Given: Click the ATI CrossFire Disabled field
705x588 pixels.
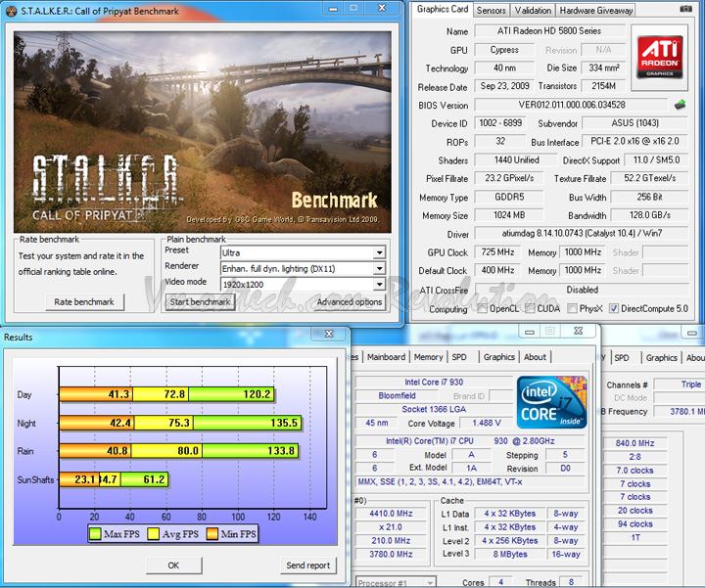Looking at the screenshot, I should click(582, 290).
